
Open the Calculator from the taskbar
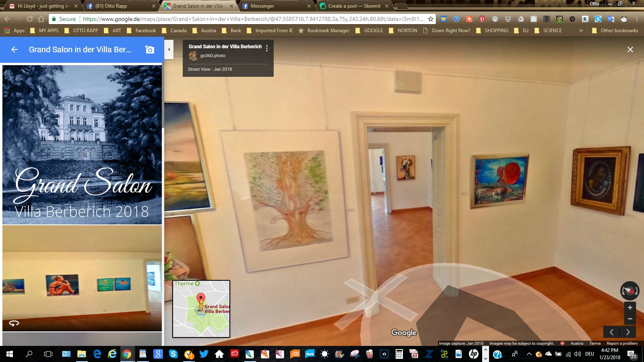399,354
